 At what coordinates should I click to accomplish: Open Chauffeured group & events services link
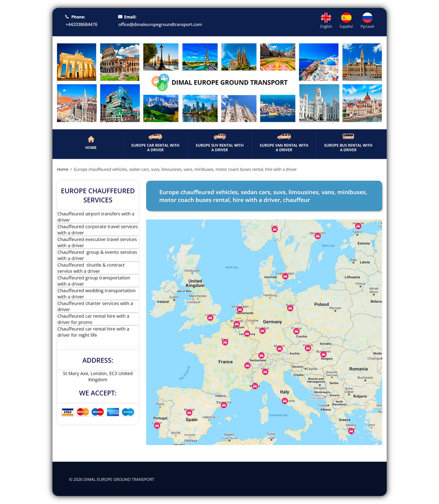point(98,255)
